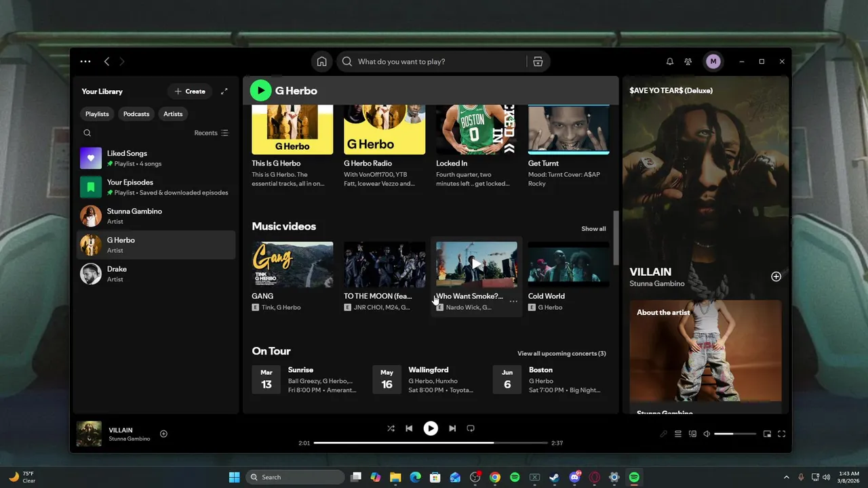
Task: Open the play queue
Action: [x=678, y=434]
